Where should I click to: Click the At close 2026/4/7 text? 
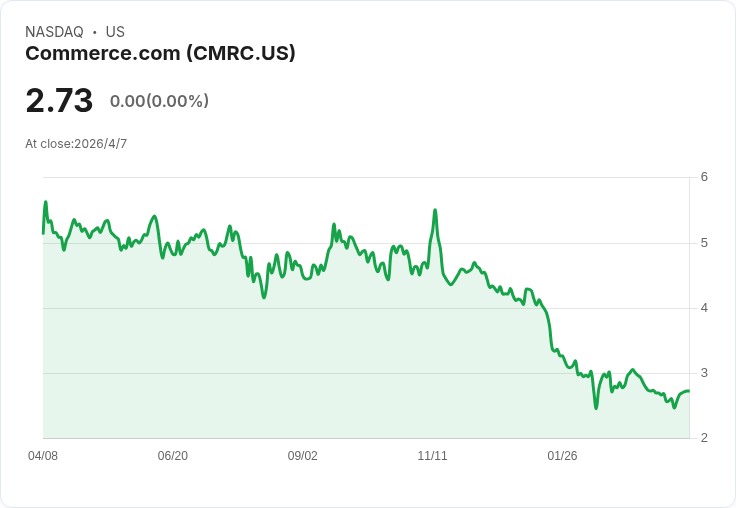[x=76, y=144]
